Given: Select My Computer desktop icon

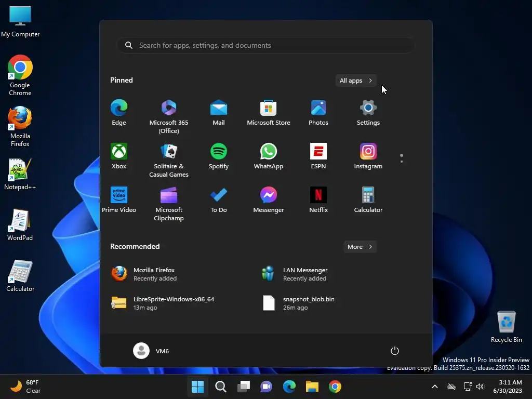Looking at the screenshot, I should click(x=20, y=22).
